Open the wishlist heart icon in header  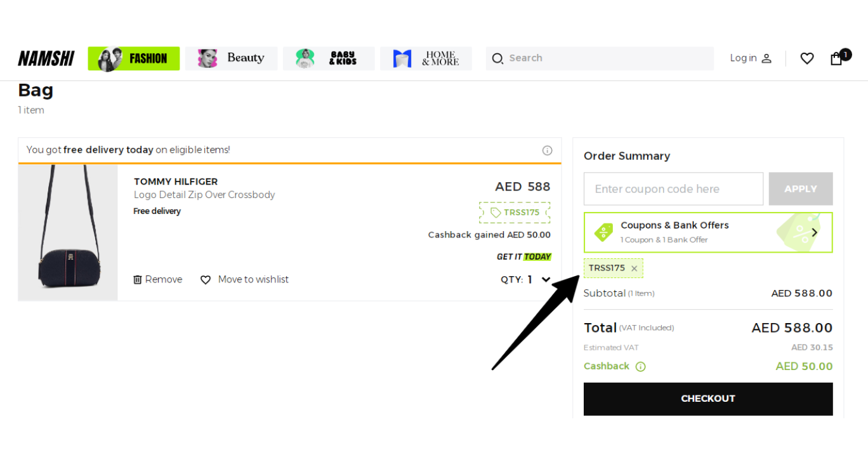(x=807, y=58)
